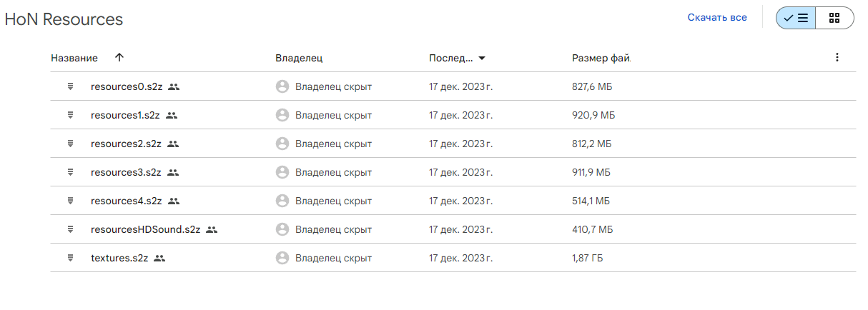Click the Скачать все link
Viewport: 868px width, 310px height.
(717, 18)
